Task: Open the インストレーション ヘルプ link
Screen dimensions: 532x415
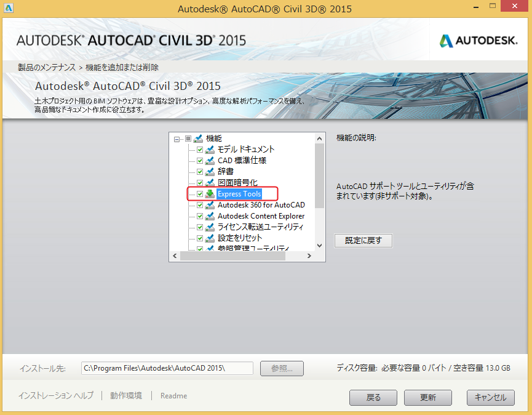Action: [x=56, y=396]
